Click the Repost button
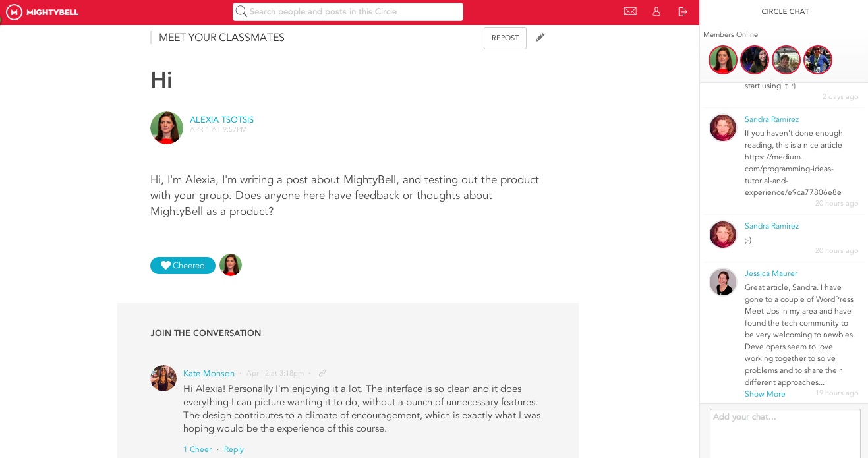 [505, 38]
